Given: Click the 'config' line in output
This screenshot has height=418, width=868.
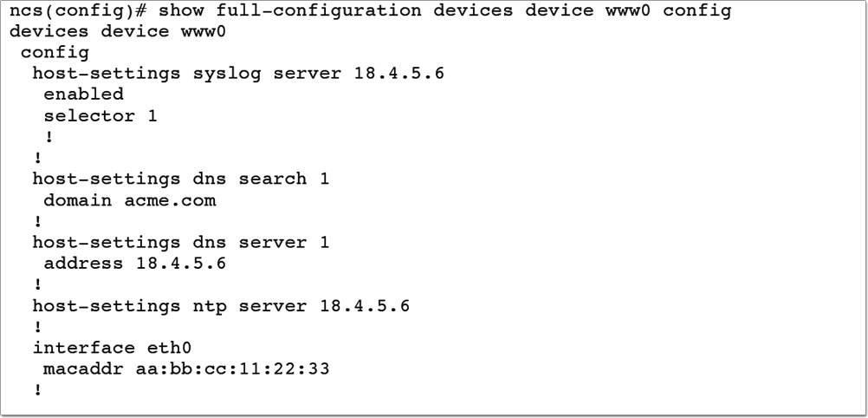Looking at the screenshot, I should (x=55, y=53).
